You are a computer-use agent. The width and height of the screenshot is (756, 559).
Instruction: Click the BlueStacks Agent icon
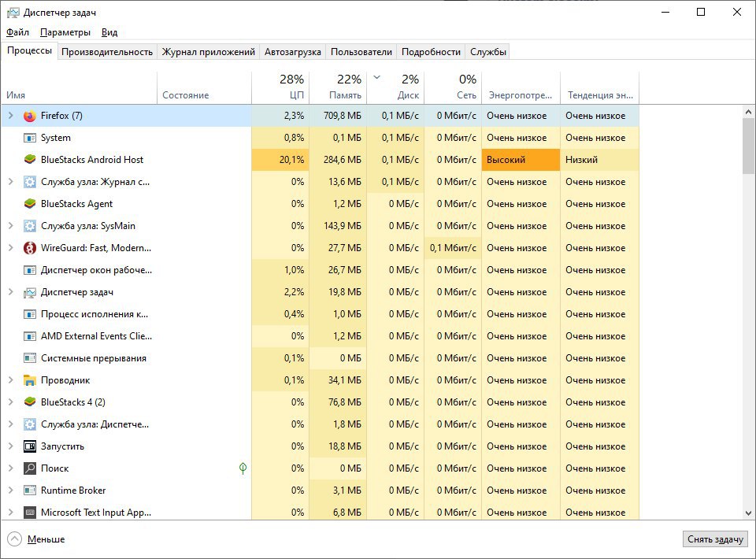click(30, 204)
